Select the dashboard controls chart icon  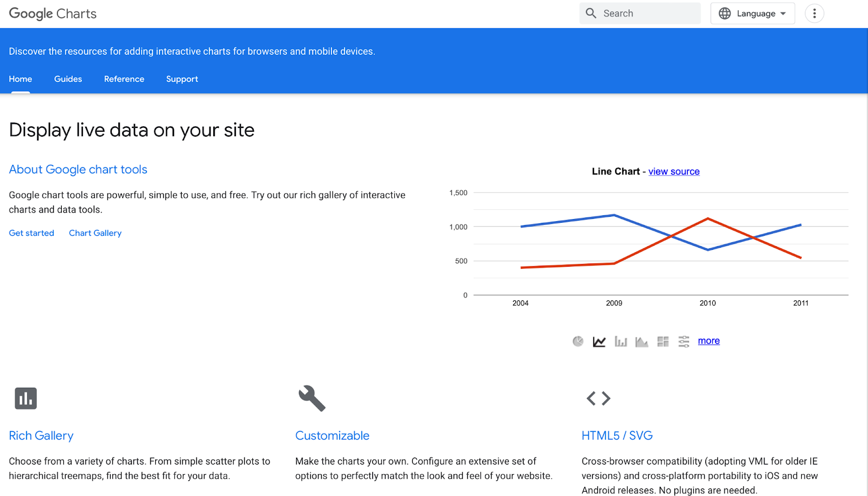coord(684,342)
